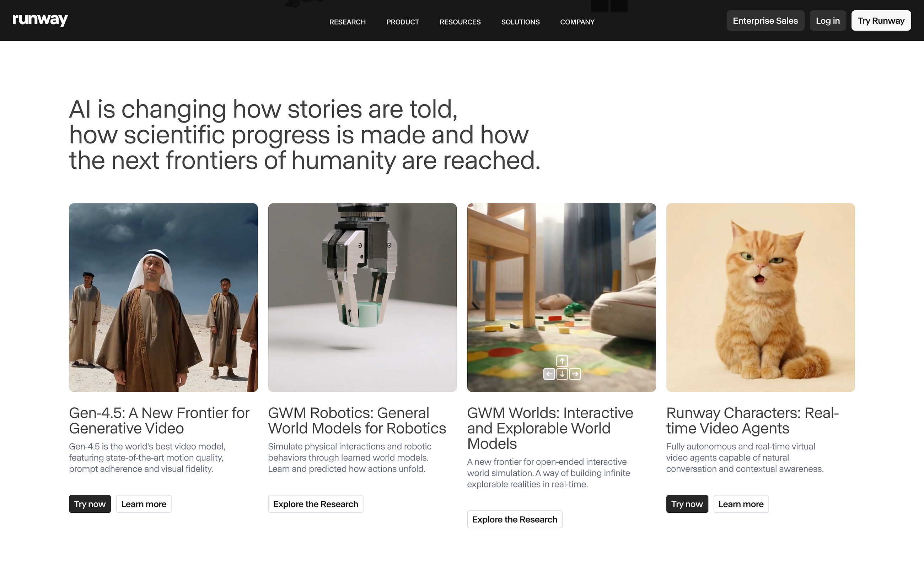This screenshot has height=577, width=924.
Task: Click the Enterprise Sales button
Action: point(765,21)
